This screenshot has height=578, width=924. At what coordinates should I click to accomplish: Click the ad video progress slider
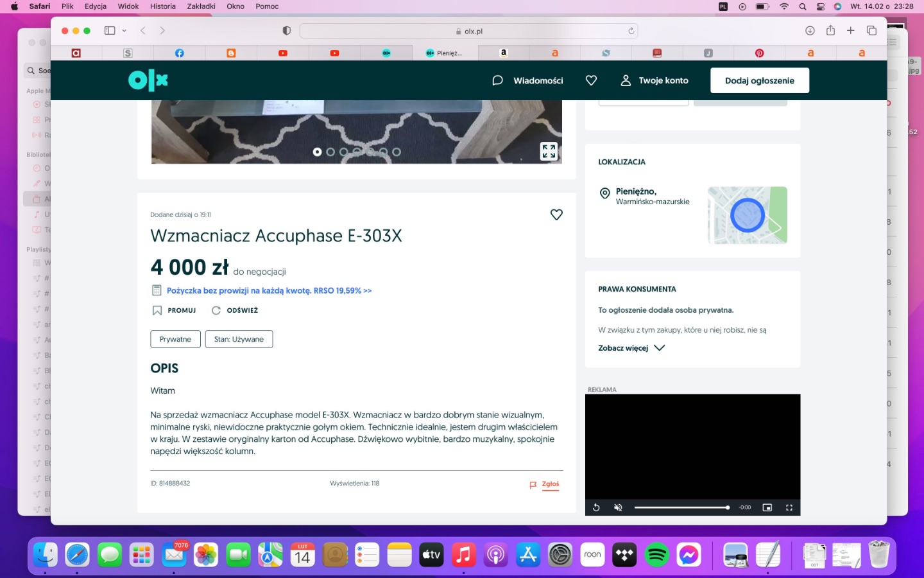tap(681, 507)
